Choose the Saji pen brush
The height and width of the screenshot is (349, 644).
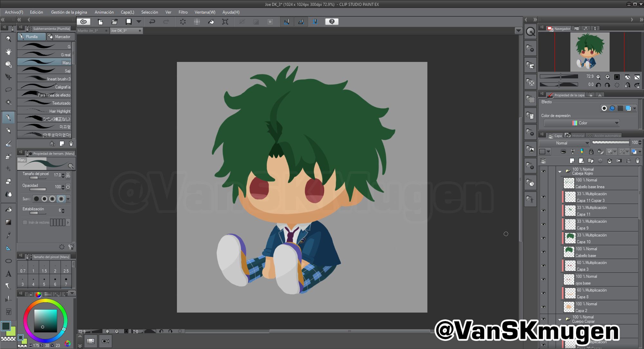44,71
